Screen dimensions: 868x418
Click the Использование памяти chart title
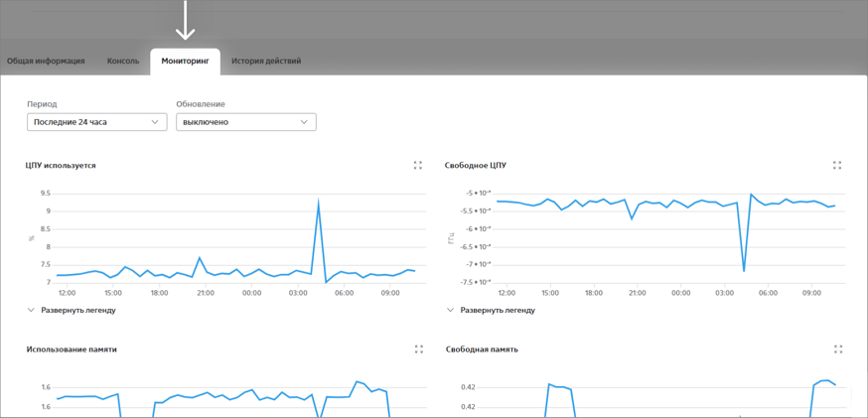tap(72, 349)
